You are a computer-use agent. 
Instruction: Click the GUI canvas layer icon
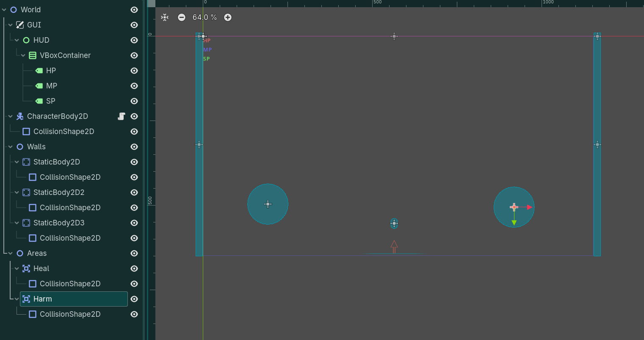point(20,25)
